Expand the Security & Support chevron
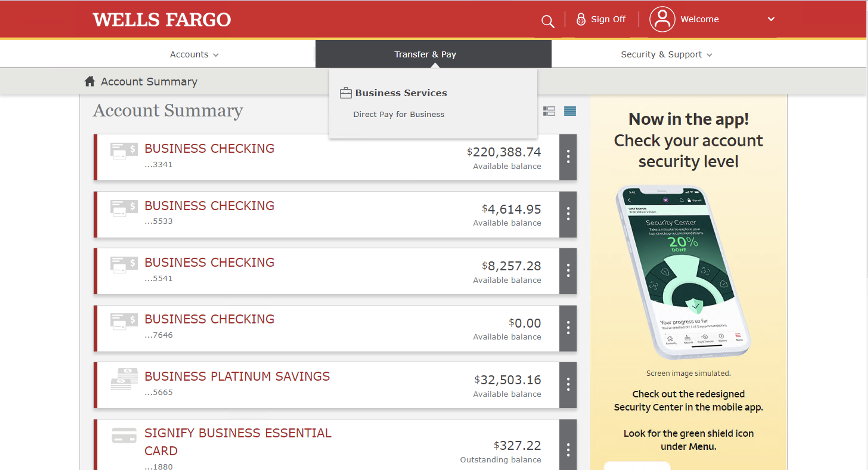Image resolution: width=868 pixels, height=470 pixels. point(709,55)
